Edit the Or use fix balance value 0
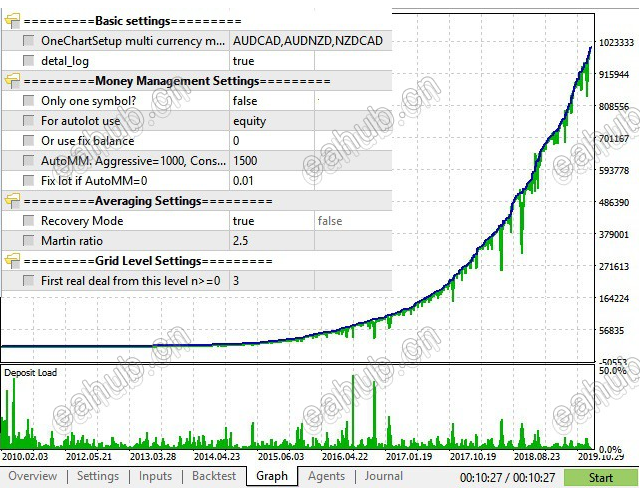Screen dimensions: 640x491 [x=272, y=140]
